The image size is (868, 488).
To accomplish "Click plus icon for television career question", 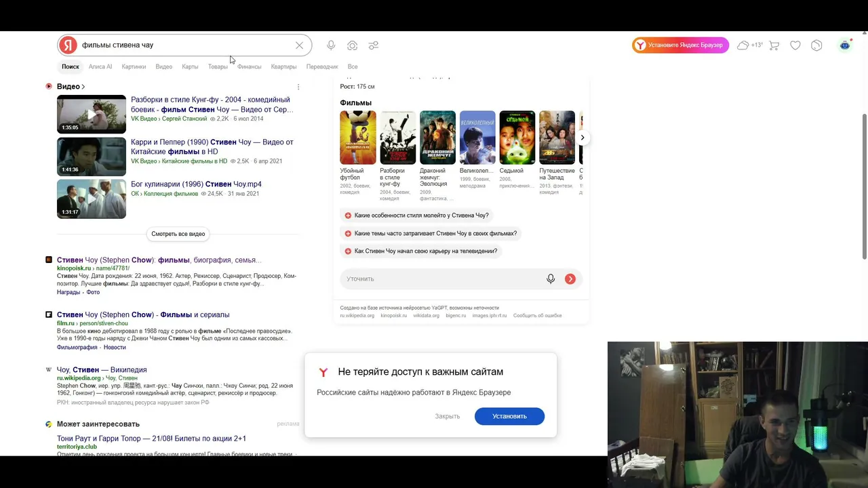I will pyautogui.click(x=348, y=251).
